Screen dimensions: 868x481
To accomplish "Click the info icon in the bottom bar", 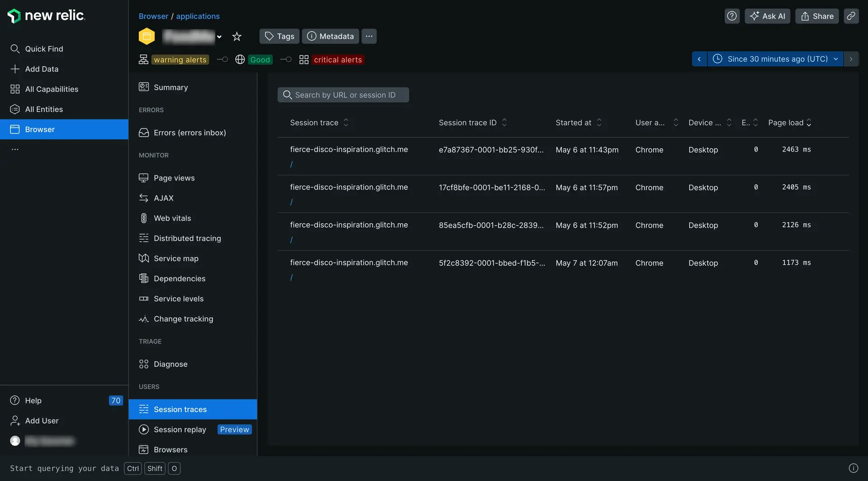I will pyautogui.click(x=853, y=468).
